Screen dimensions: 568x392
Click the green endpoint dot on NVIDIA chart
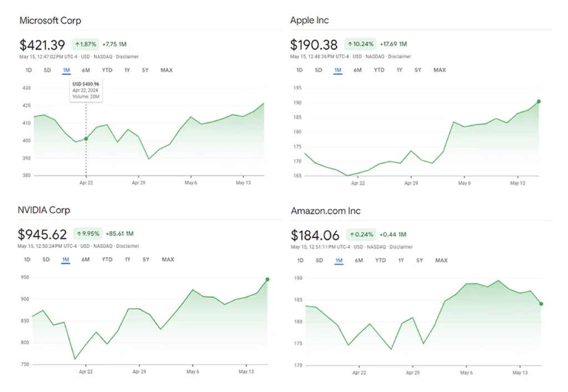[x=267, y=279]
